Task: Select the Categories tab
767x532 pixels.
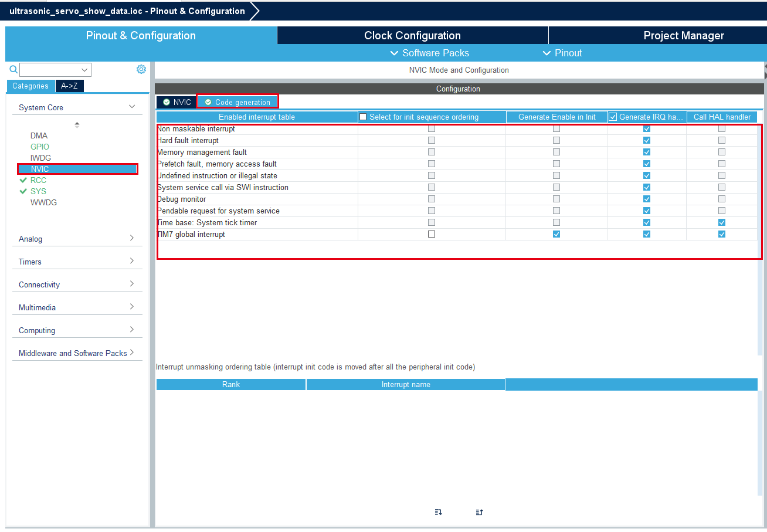Action: [30, 86]
